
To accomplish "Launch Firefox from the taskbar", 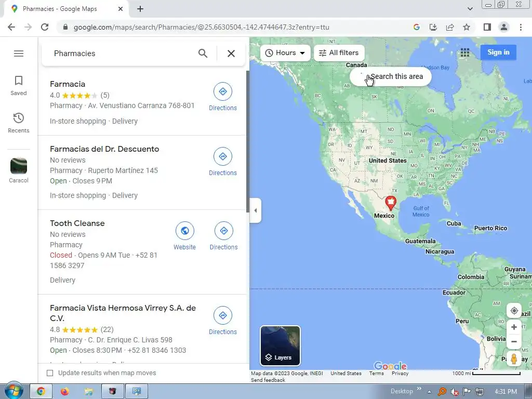I will pyautogui.click(x=64, y=392).
